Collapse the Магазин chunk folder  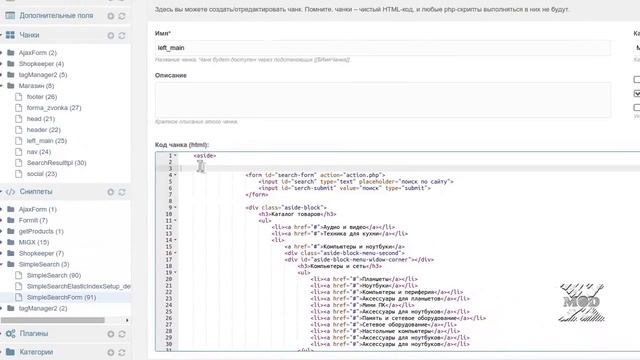[x=1, y=86]
